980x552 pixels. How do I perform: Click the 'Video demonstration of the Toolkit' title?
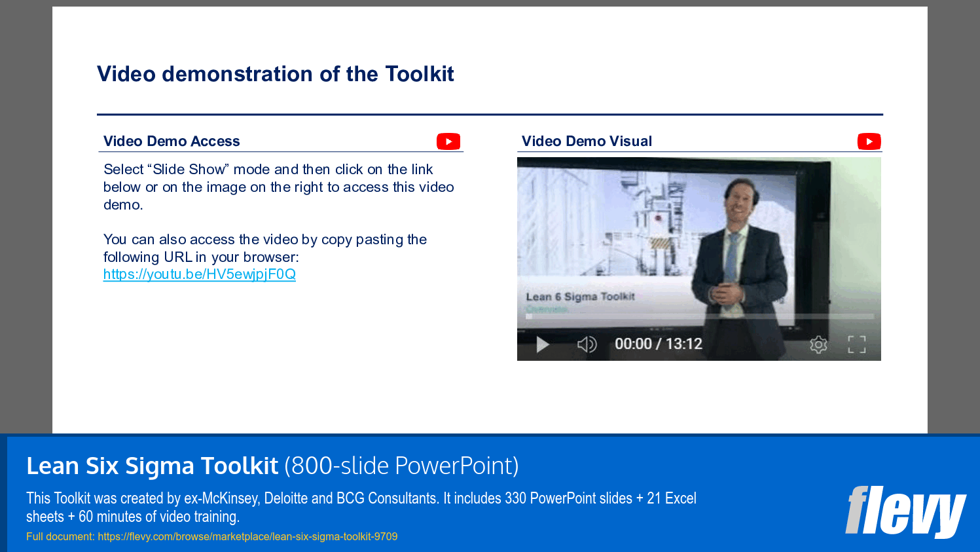click(x=276, y=74)
